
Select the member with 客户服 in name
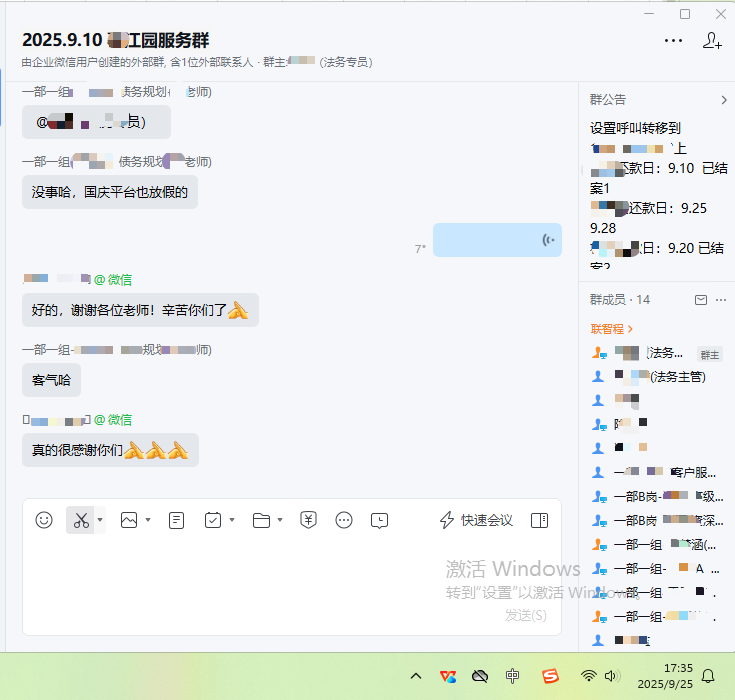click(656, 472)
